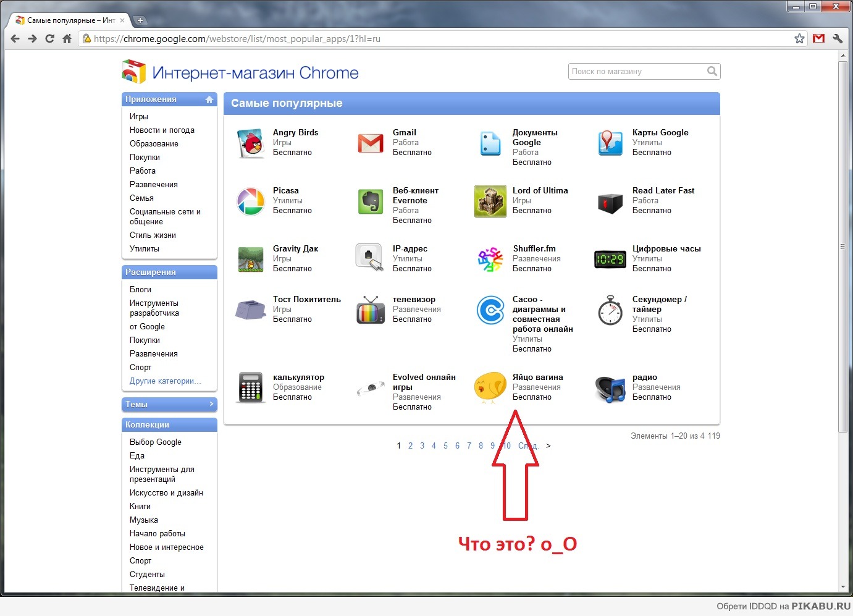Open a new browser tab

pos(141,19)
